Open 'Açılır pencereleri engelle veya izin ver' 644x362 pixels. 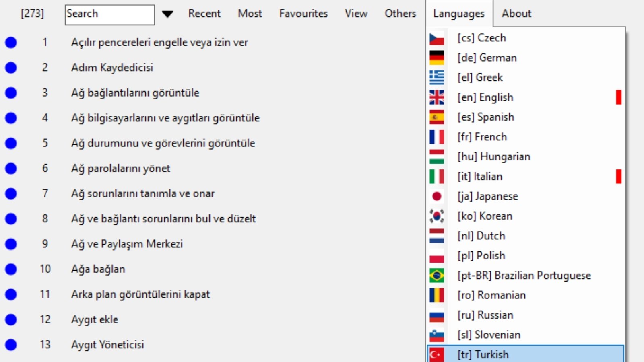[159, 42]
